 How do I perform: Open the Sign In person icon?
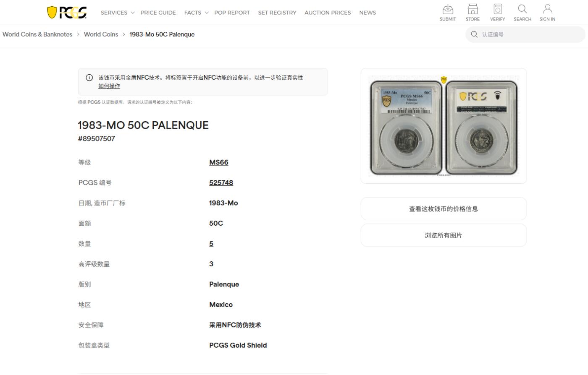pos(547,9)
